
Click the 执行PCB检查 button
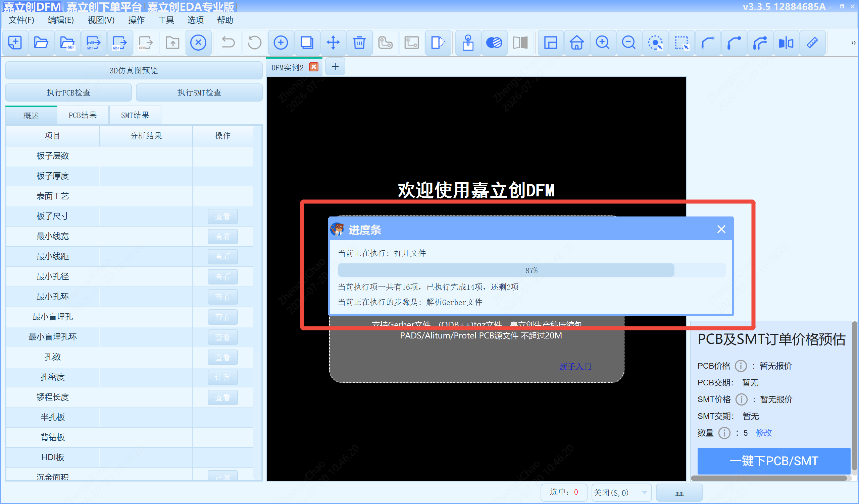[x=68, y=92]
